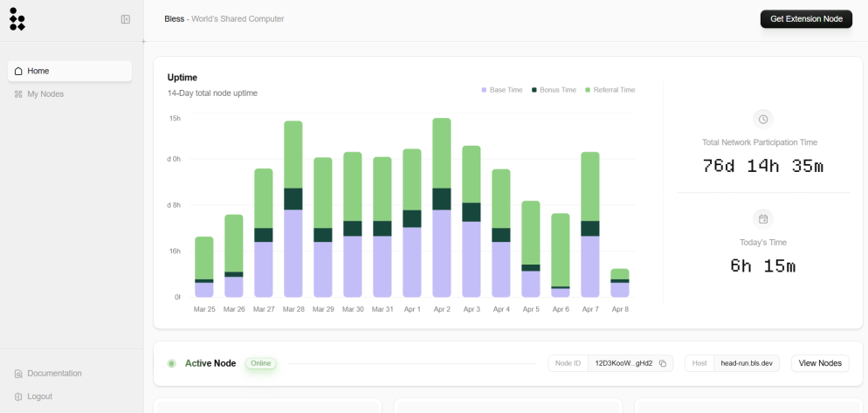
Task: Click the Bless logo icon
Action: [x=17, y=19]
